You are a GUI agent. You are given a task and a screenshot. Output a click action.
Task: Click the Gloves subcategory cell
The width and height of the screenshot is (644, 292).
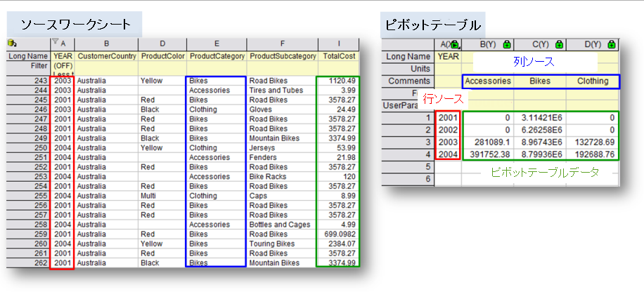point(282,109)
